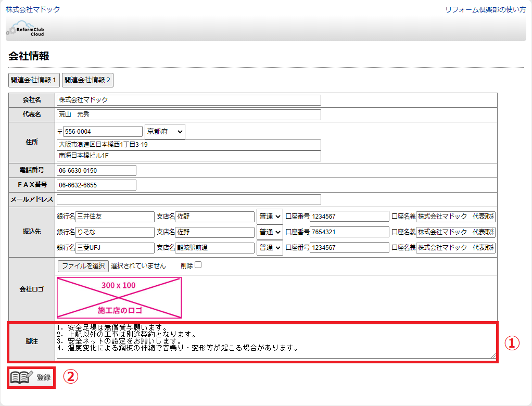The height and width of the screenshot is (406, 532).
Task: Open account type dropdown for りそな row
Action: pyautogui.click(x=270, y=232)
